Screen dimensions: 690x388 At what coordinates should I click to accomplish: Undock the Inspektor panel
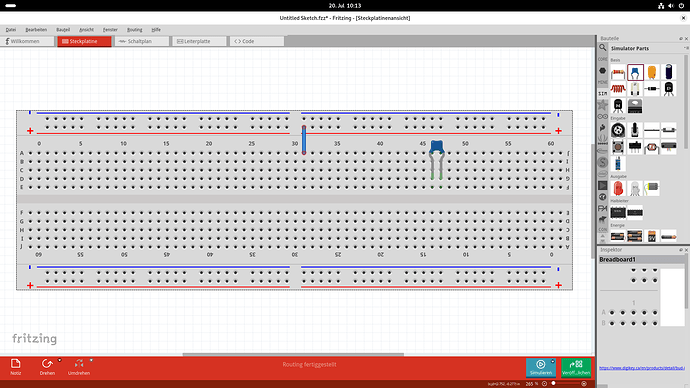point(681,250)
